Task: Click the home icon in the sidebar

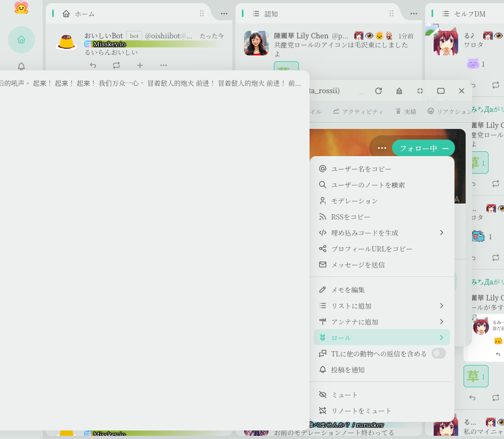Action: tap(21, 39)
